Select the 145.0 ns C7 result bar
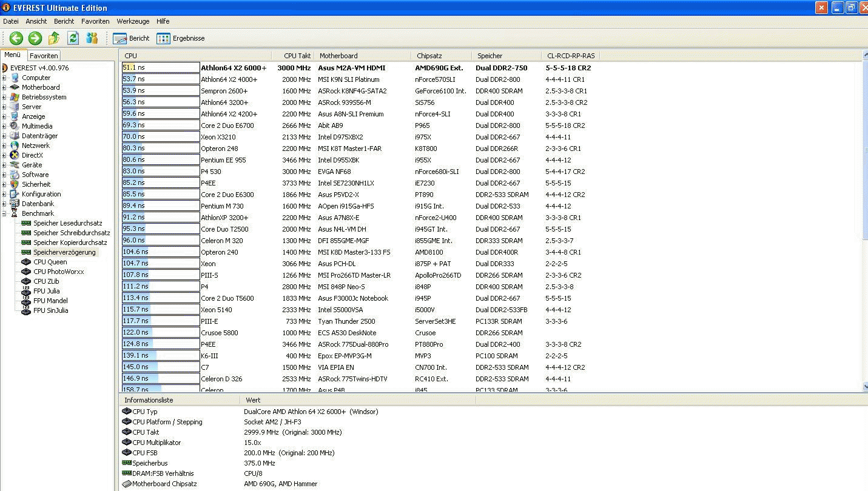The height and width of the screenshot is (491, 868). point(161,367)
